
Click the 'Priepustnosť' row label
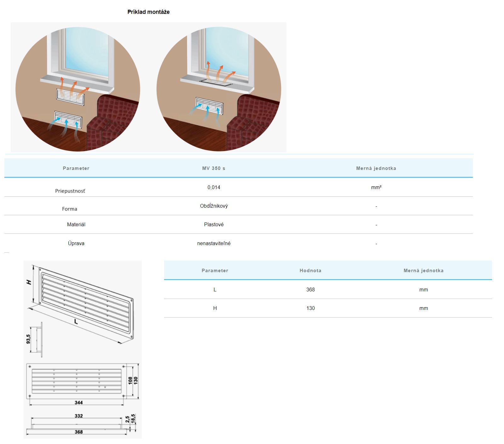click(70, 191)
